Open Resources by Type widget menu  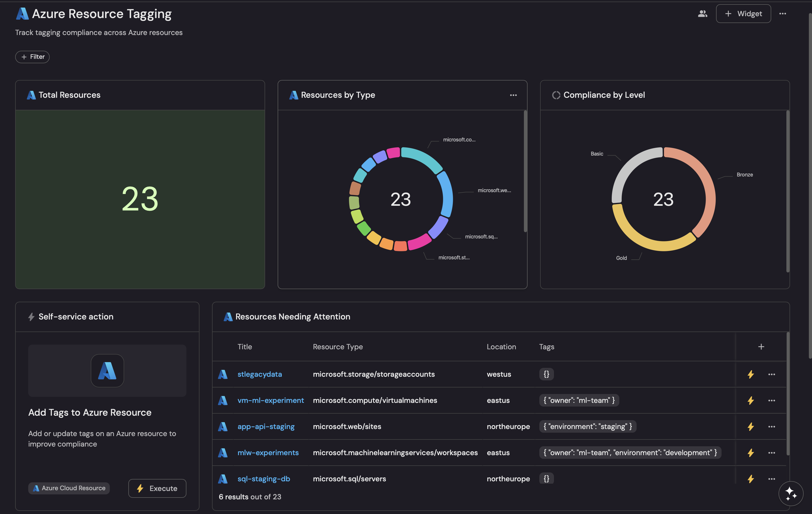point(513,95)
